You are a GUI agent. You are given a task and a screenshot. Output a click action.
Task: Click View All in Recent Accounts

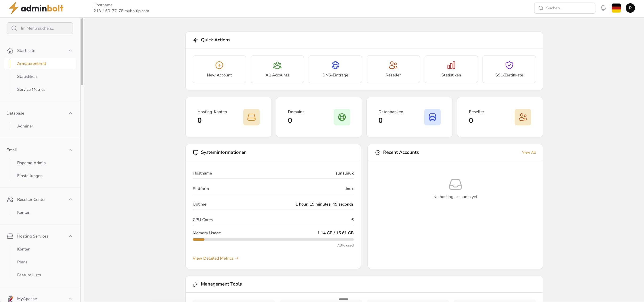(529, 152)
